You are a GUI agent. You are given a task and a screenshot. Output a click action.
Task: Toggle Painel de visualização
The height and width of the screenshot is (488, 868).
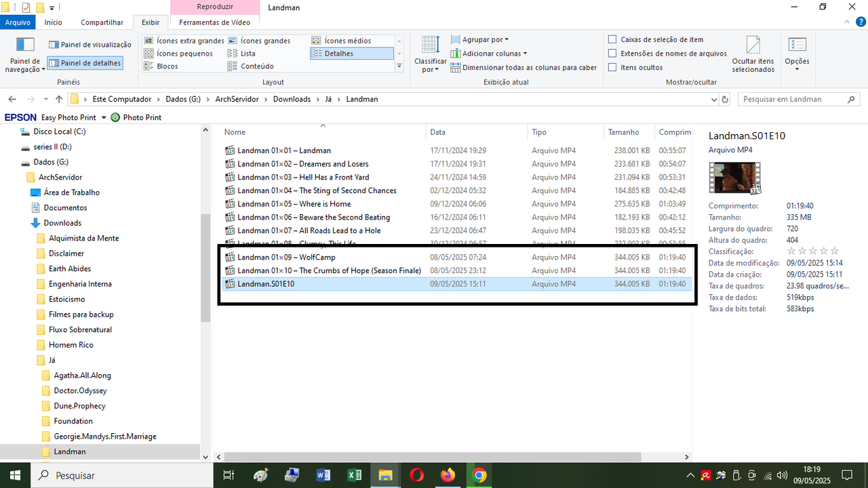click(x=90, y=45)
